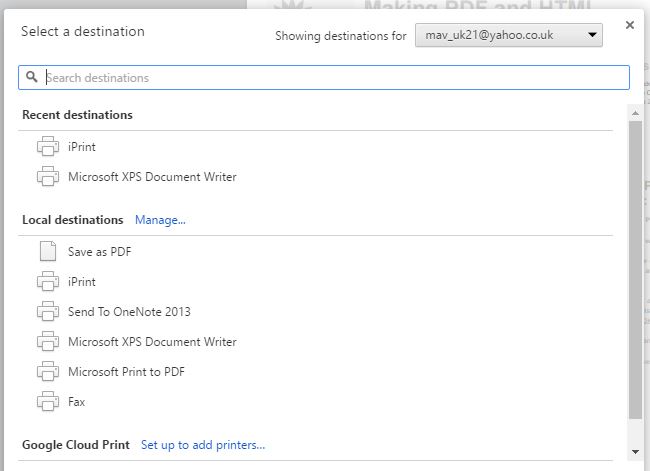Click printer icon for Send To OneNote 2013
The image size is (650, 471).
click(48, 311)
